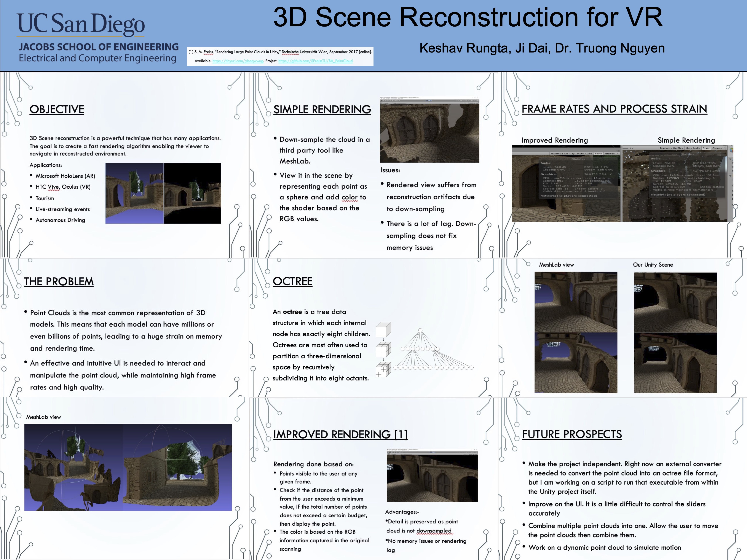Click the large MeshLab view panorama image

(x=128, y=467)
